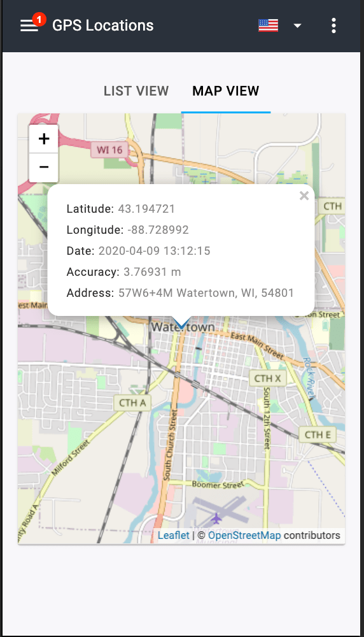Switch to the LIST VIEW tab
This screenshot has height=637, width=364.
136,91
